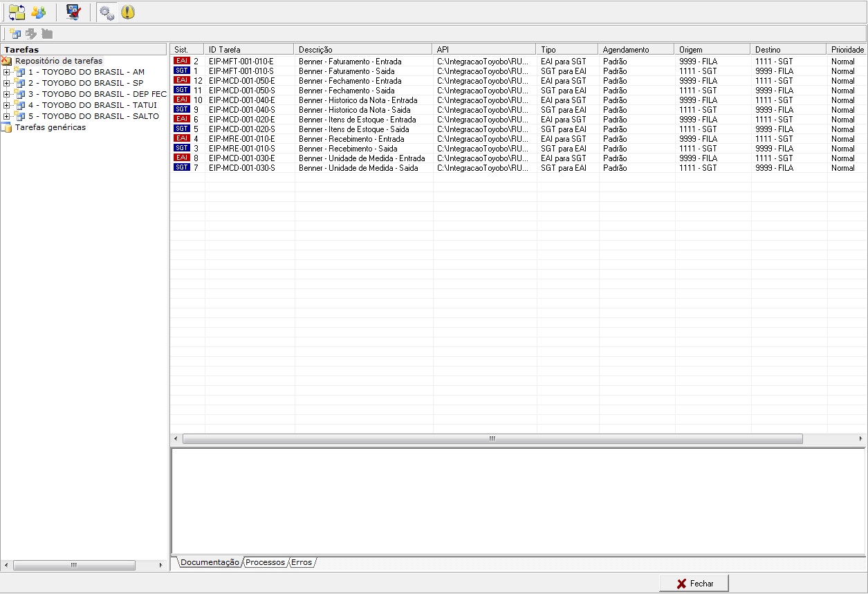
Task: Click the task grid horizontal scrollbar thumb
Action: tap(492, 439)
